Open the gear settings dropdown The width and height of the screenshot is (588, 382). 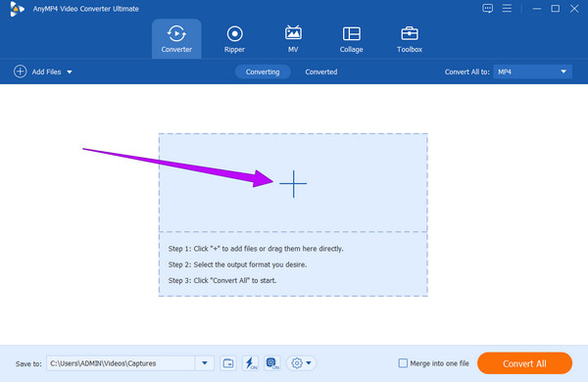[302, 363]
